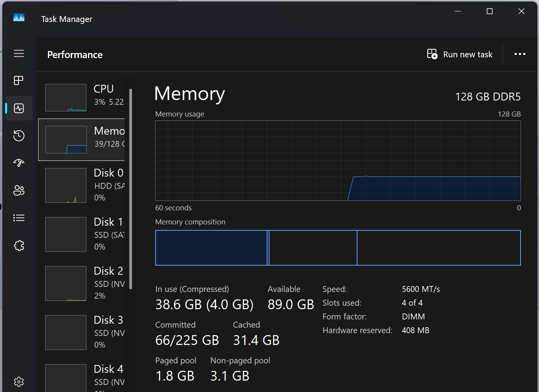Click the Memory heading

(190, 94)
